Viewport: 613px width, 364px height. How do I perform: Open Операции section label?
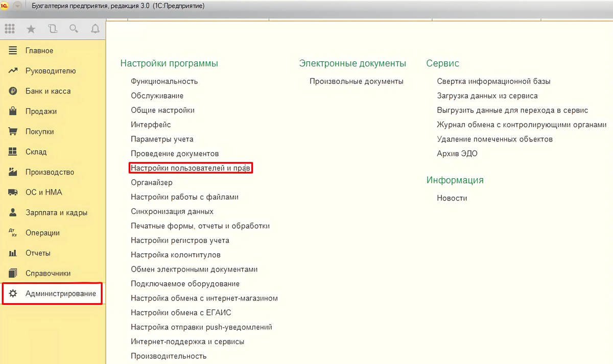pos(42,233)
